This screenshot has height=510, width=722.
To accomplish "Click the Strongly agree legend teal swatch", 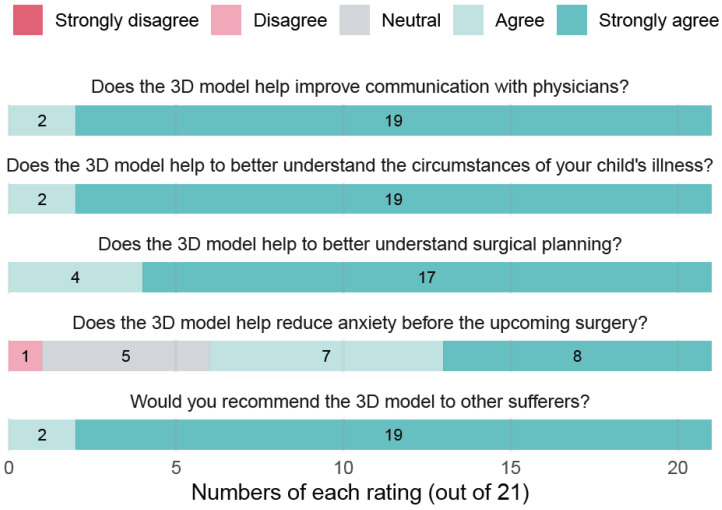I will (x=572, y=20).
